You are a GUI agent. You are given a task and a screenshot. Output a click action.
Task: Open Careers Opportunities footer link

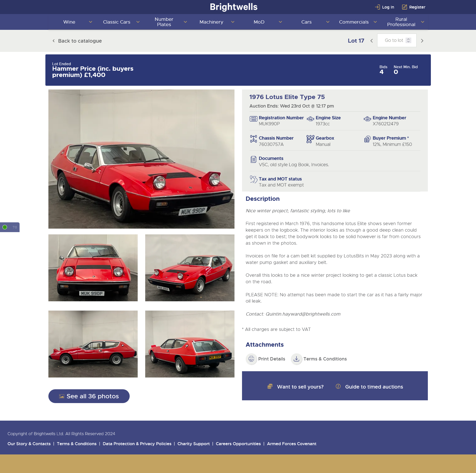[x=238, y=444]
